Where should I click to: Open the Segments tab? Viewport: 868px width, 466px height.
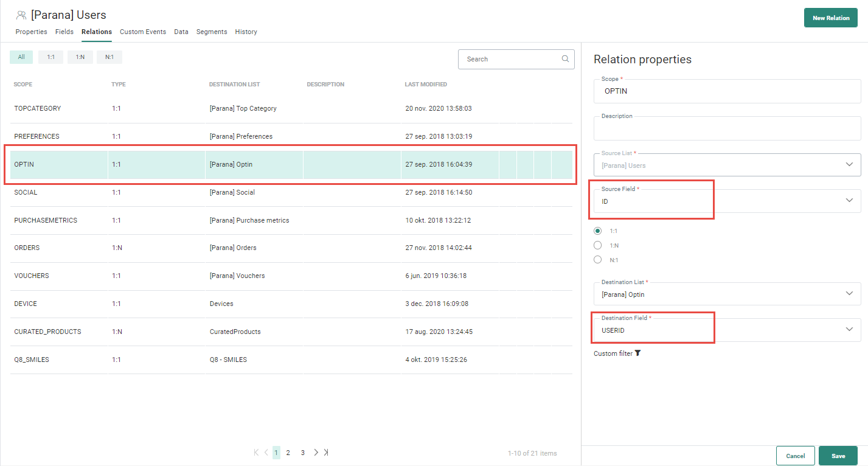212,32
